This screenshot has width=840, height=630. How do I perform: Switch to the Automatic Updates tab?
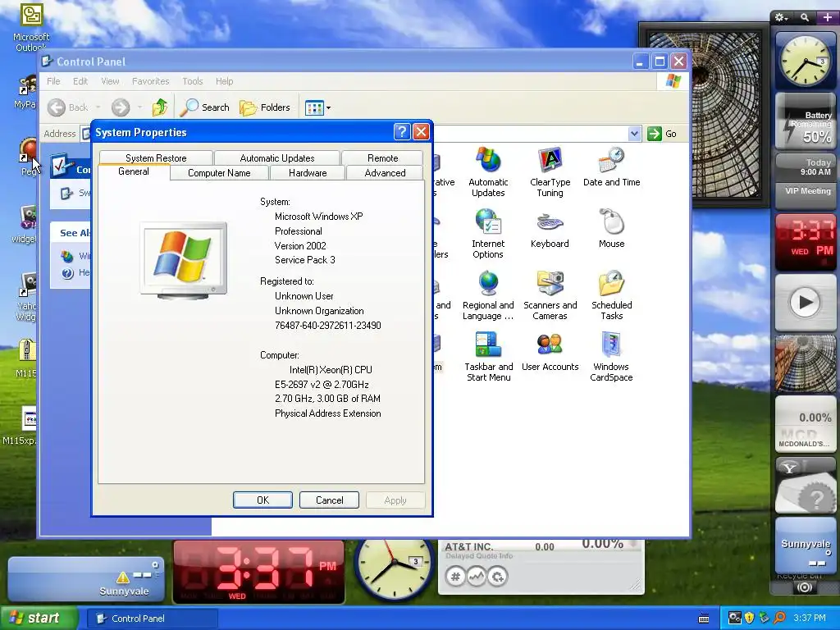point(277,157)
